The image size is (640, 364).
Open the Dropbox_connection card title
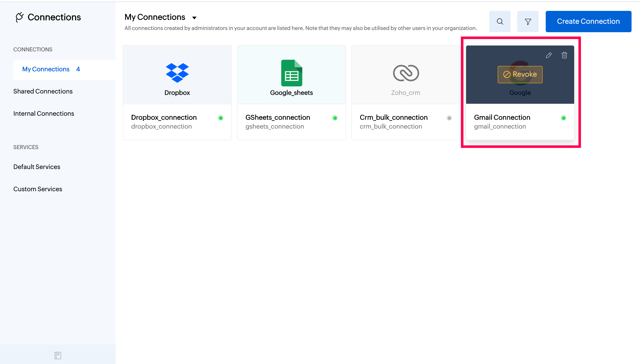point(164,117)
